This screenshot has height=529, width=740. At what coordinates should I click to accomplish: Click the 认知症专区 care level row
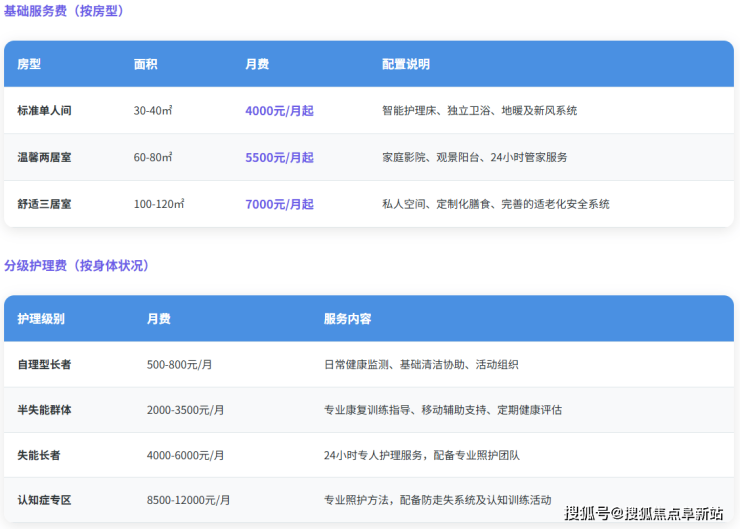tap(44, 500)
